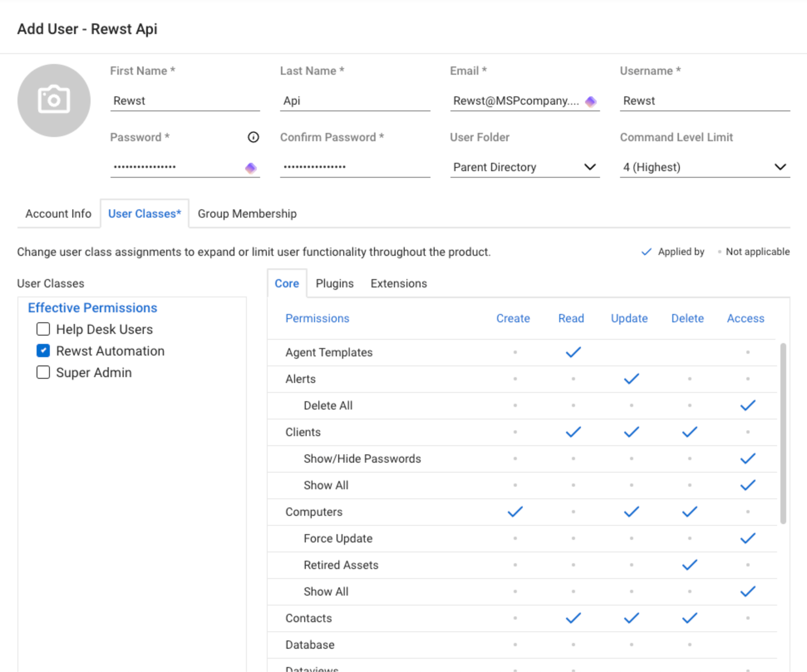Click the Agent Templates Read checkmark
The width and height of the screenshot is (807, 672).
pos(573,352)
